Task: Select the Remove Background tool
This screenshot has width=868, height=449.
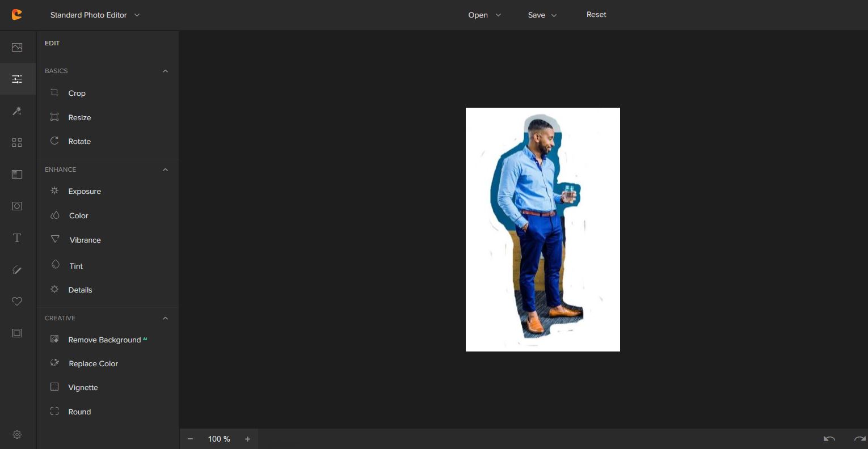Action: pyautogui.click(x=104, y=340)
